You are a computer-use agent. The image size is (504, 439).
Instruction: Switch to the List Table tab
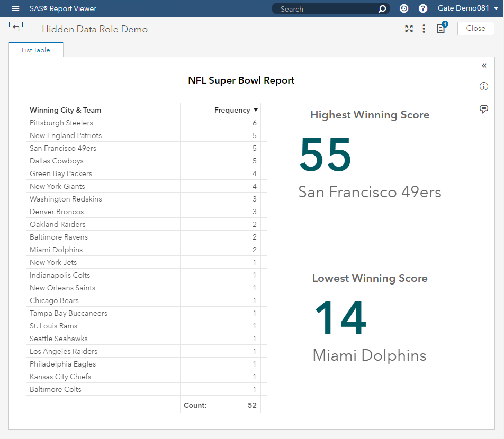click(35, 51)
